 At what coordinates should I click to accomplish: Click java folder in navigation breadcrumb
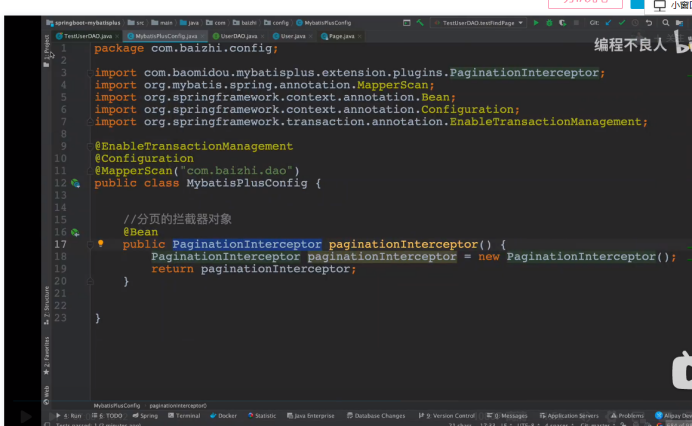(x=189, y=23)
